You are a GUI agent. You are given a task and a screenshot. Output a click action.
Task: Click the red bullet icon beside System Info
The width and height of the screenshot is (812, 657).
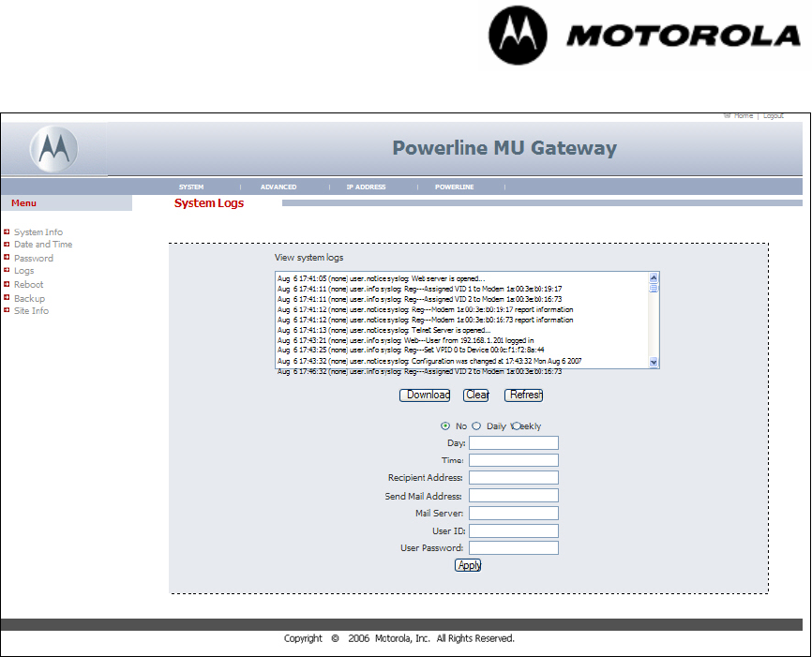7,231
